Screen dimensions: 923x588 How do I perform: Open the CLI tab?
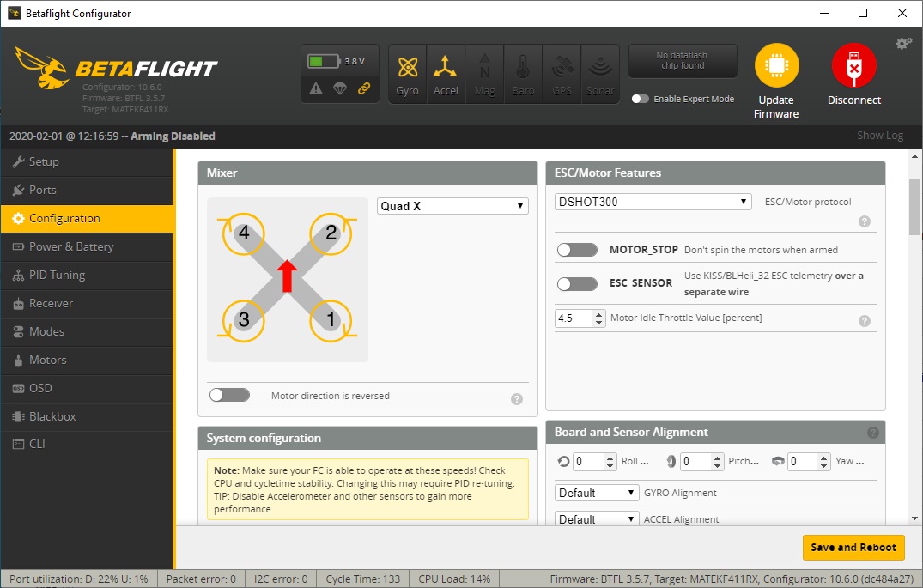click(87, 444)
